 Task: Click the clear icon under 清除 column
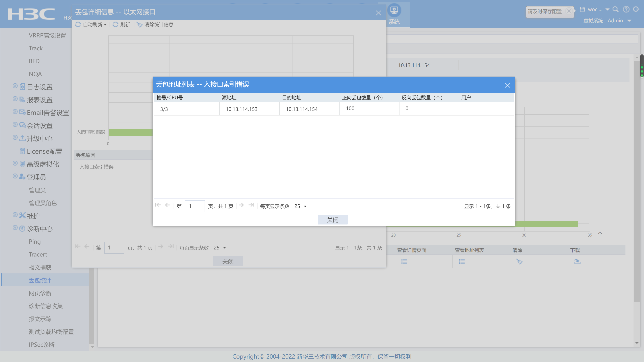click(519, 262)
